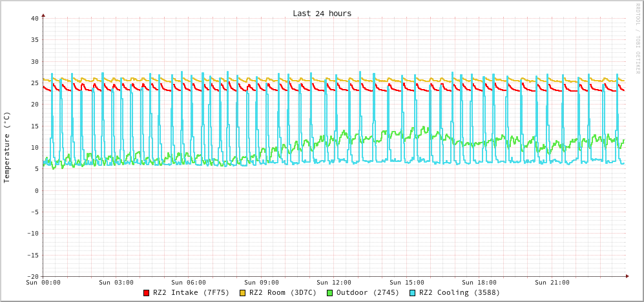
Task: Click the cyan RZ2 Cooling legend swatch
Action: click(x=413, y=293)
